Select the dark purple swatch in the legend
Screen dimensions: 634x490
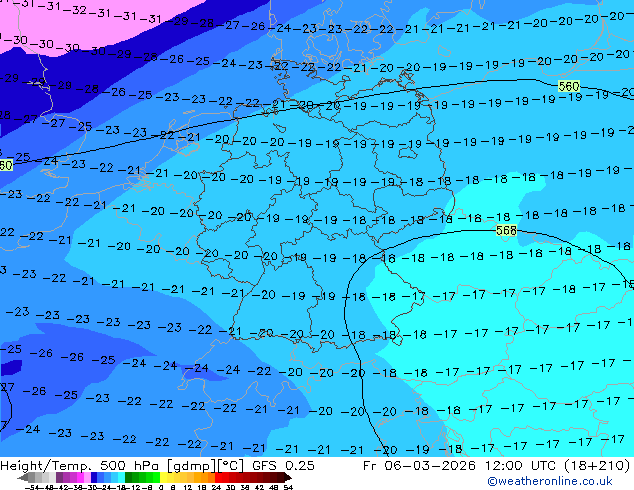(59, 477)
